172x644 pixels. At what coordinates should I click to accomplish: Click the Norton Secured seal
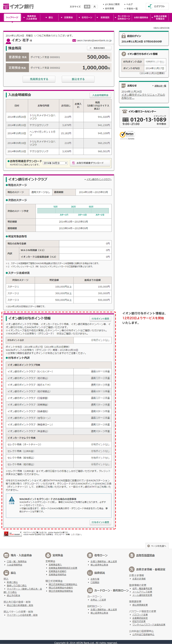[127, 135]
